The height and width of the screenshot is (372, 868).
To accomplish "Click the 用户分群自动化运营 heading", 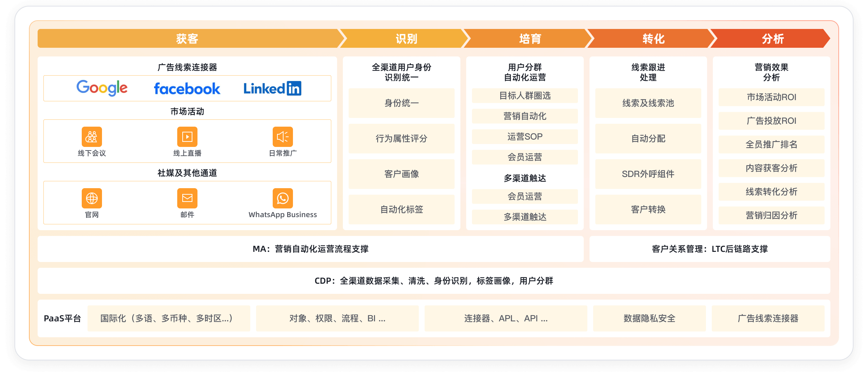I will [x=525, y=72].
